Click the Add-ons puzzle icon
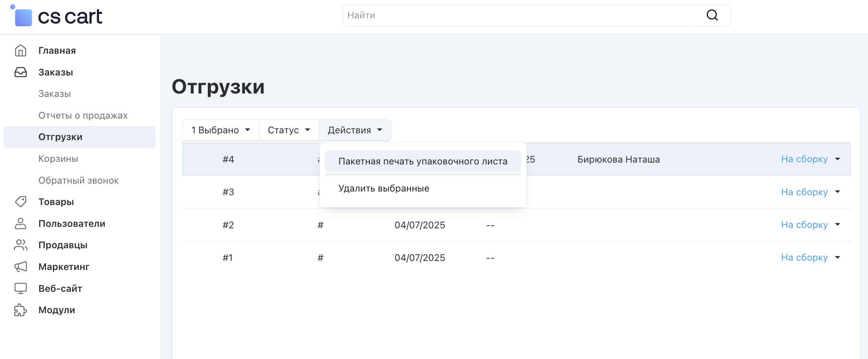 pyautogui.click(x=21, y=310)
